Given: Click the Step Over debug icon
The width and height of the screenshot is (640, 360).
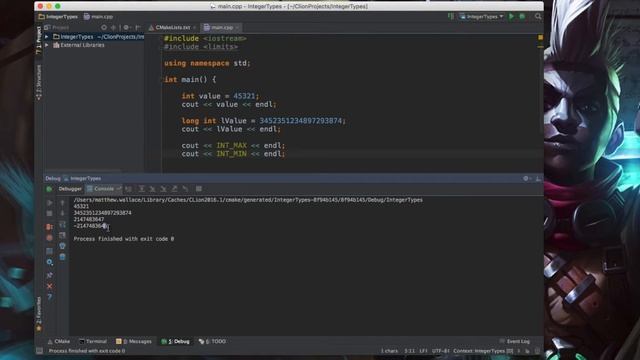Looking at the screenshot, I should point(141,189).
